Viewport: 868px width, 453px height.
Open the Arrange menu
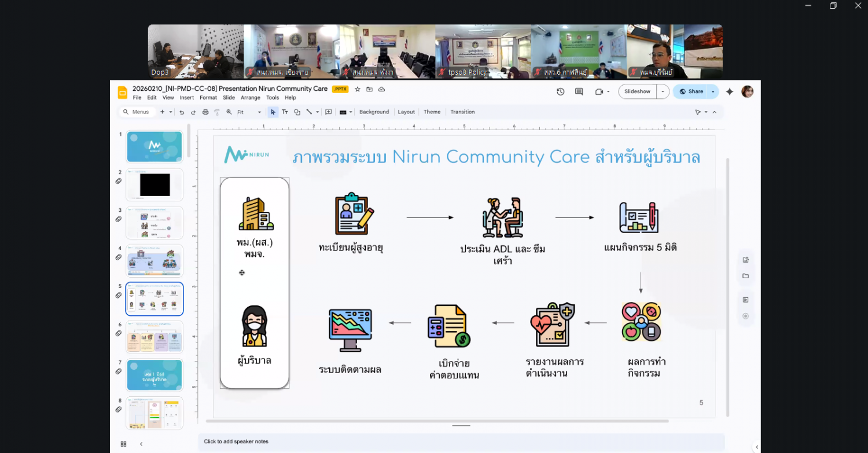[x=250, y=98]
